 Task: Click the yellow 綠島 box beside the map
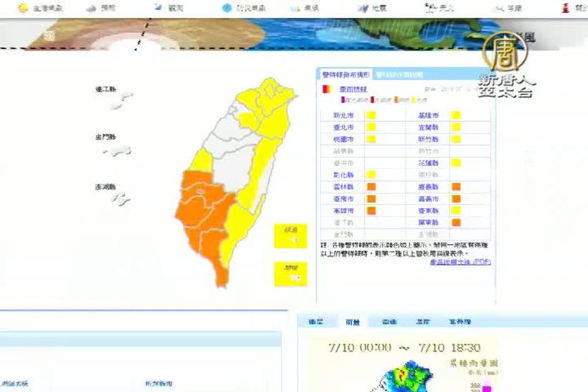point(290,235)
